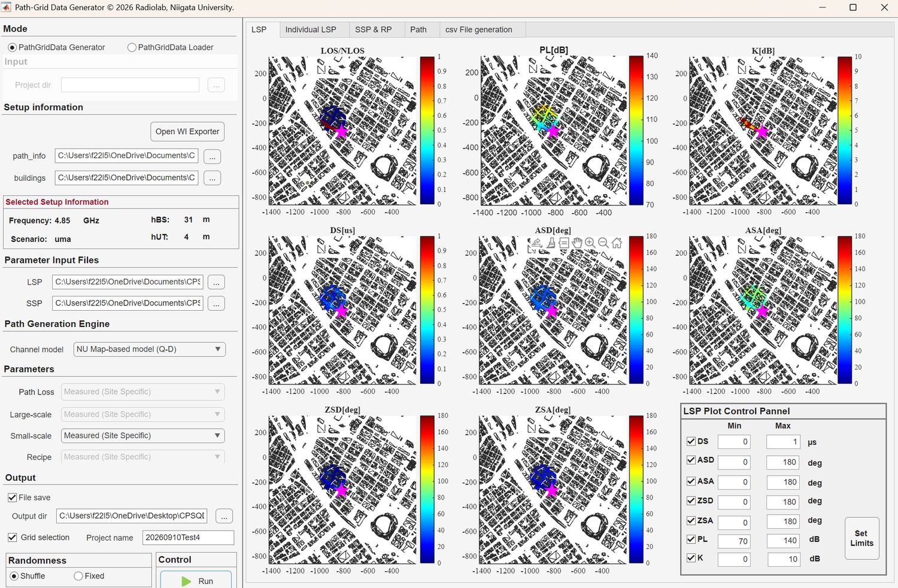This screenshot has width=898, height=588.
Task: Apply the Set Limits button
Action: coord(861,538)
